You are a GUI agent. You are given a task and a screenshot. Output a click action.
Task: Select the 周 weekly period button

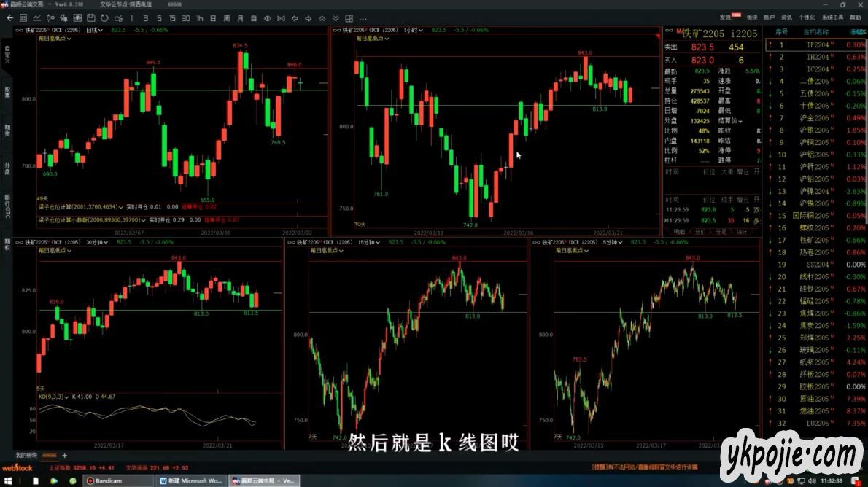[x=227, y=17]
